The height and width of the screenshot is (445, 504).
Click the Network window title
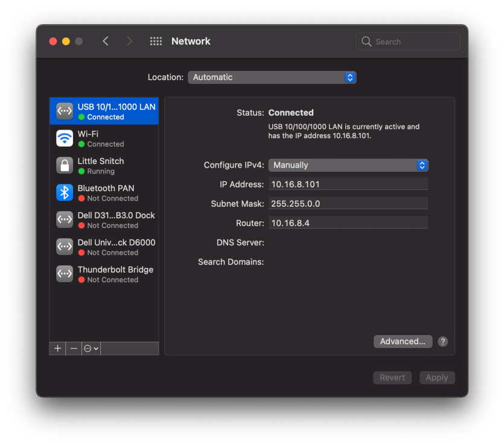click(191, 41)
